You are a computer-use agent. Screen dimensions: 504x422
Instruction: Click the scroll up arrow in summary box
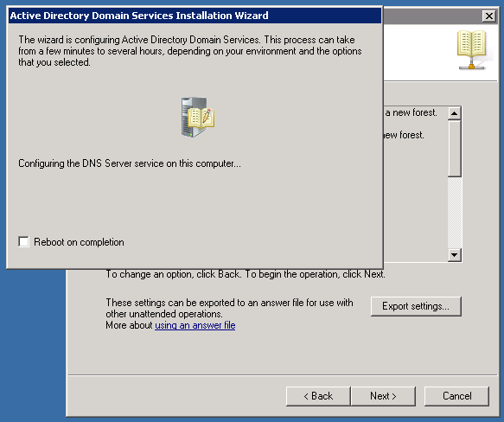(x=454, y=113)
